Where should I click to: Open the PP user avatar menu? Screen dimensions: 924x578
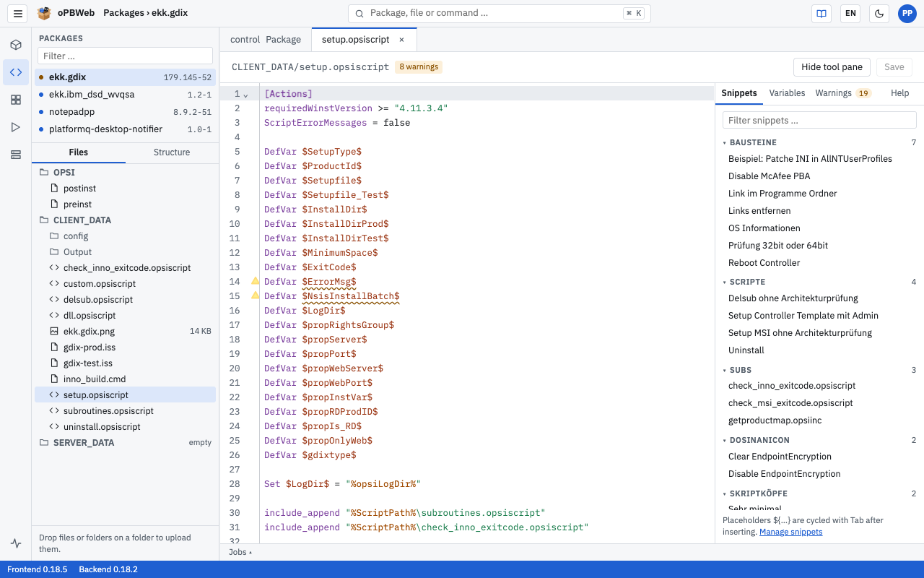907,13
